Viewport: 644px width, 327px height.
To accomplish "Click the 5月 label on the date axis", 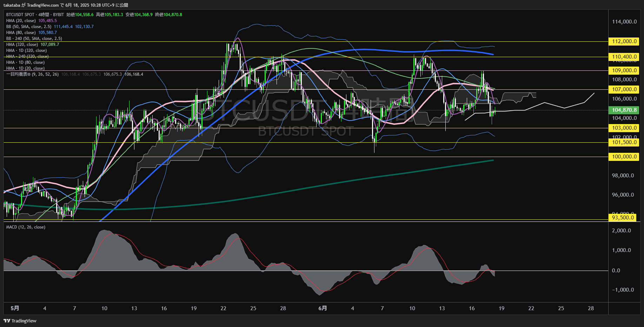I will 15,308.
